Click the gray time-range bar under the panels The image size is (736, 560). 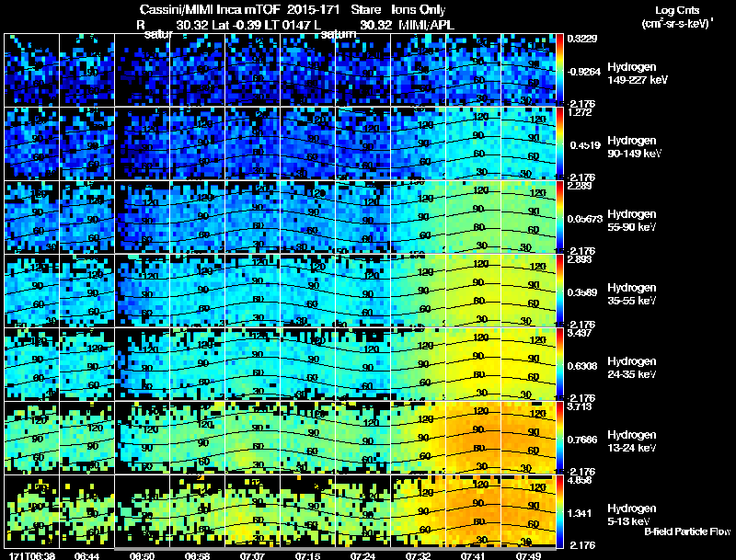point(335,549)
